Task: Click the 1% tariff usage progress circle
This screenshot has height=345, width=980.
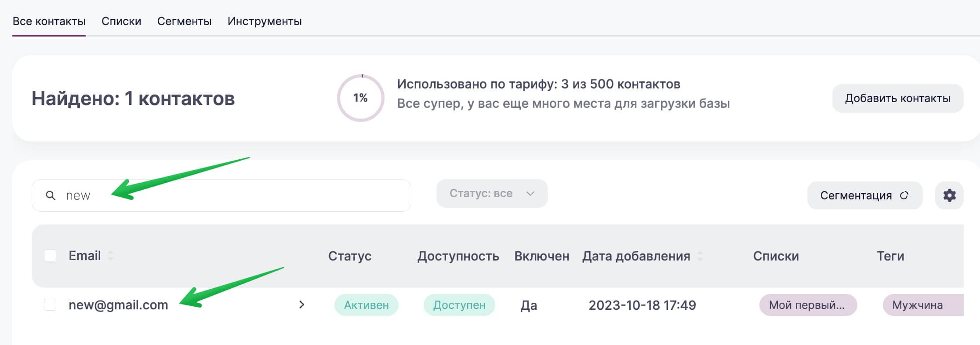Action: click(360, 98)
